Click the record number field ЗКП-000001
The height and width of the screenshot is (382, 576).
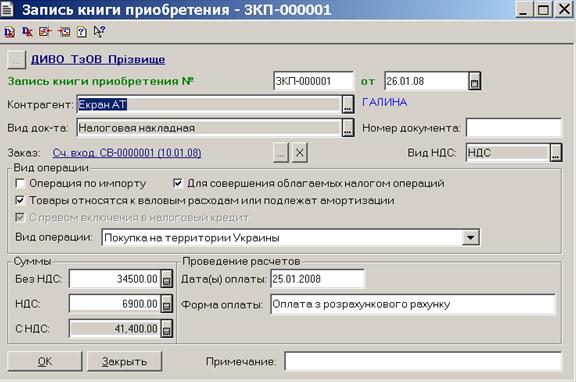pyautogui.click(x=313, y=81)
